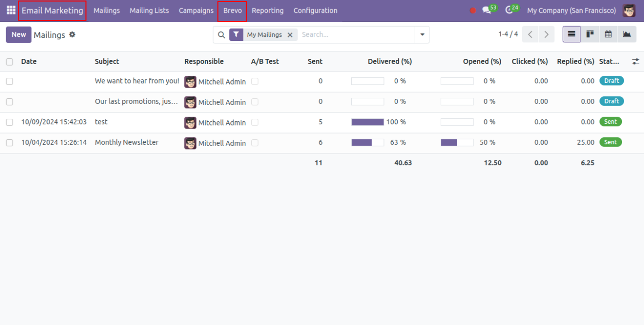Select the Monthly Newsletter row checkbox
Image resolution: width=644 pixels, height=325 pixels.
coord(10,143)
